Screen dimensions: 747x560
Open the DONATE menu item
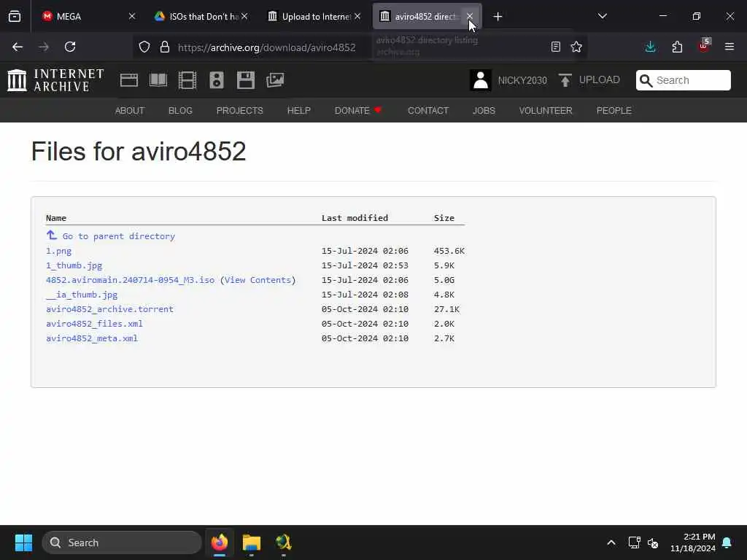357,111
